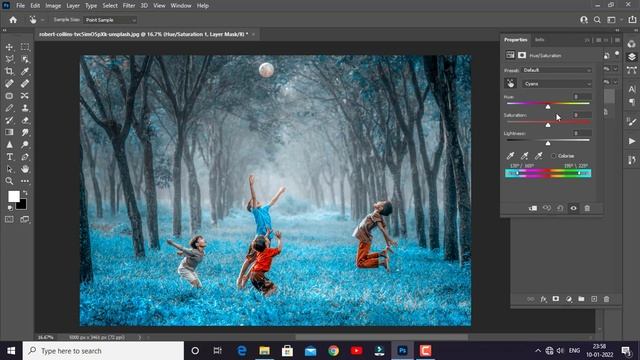Viewport: 640px width, 360px height.
Task: Reset default foreground and background colors
Action: (x=10, y=208)
